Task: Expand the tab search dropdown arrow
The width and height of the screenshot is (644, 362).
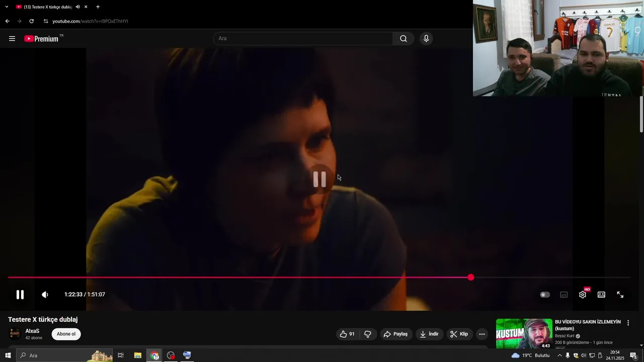Action: click(x=7, y=7)
